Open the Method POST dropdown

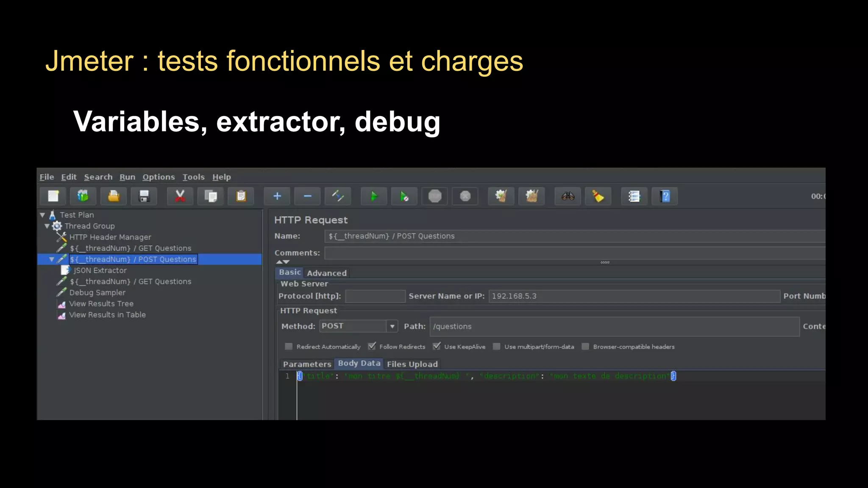click(x=359, y=326)
